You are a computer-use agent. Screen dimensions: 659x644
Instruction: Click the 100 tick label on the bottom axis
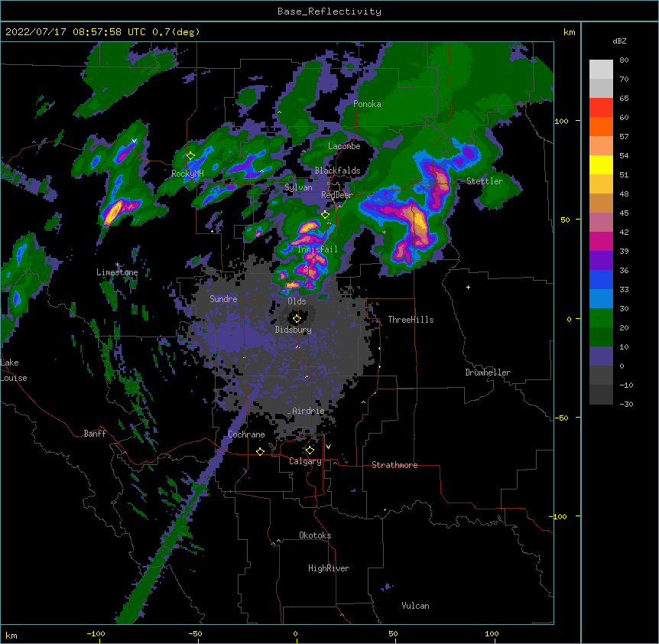pyautogui.click(x=492, y=633)
